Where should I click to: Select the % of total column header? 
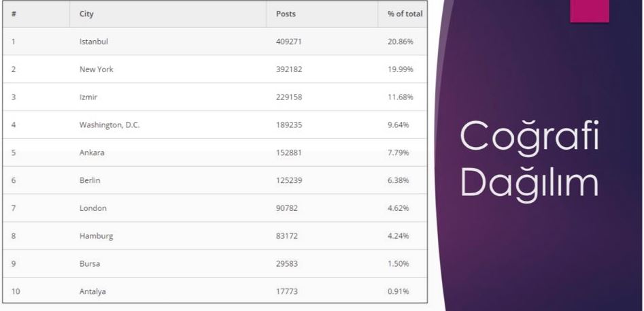pyautogui.click(x=405, y=14)
